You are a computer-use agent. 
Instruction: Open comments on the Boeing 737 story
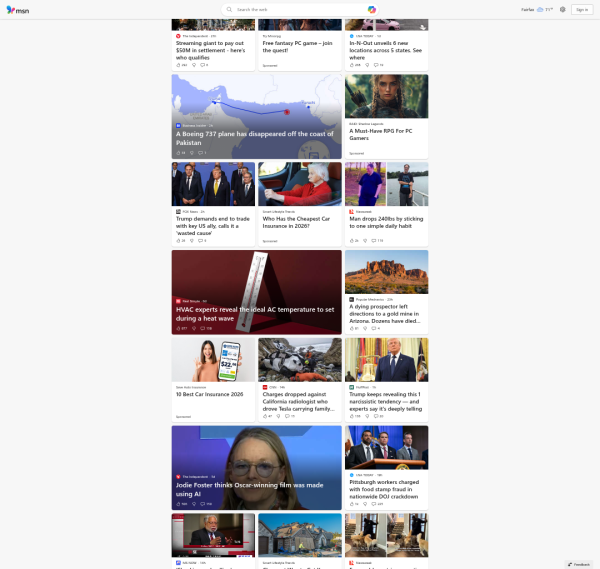point(200,153)
